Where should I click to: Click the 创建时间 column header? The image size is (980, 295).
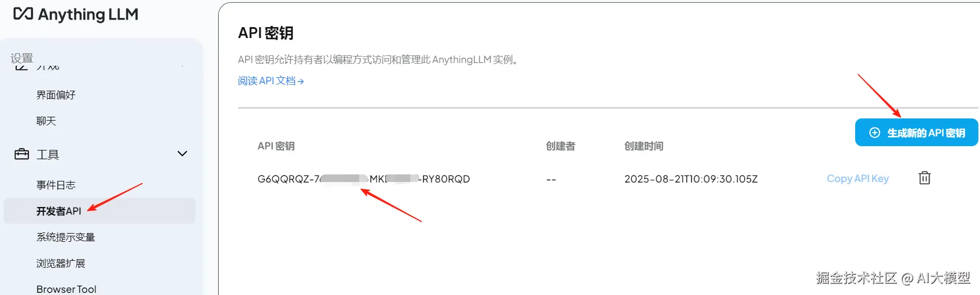pyautogui.click(x=644, y=146)
